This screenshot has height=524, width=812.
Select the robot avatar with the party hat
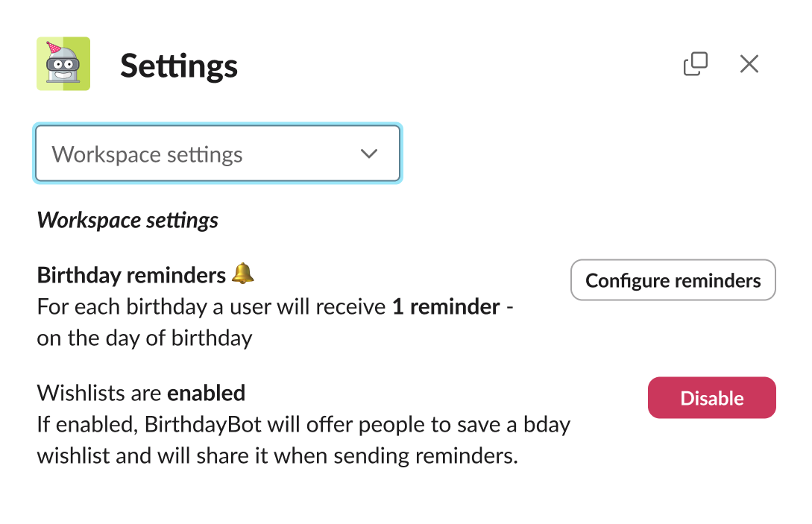coord(63,64)
